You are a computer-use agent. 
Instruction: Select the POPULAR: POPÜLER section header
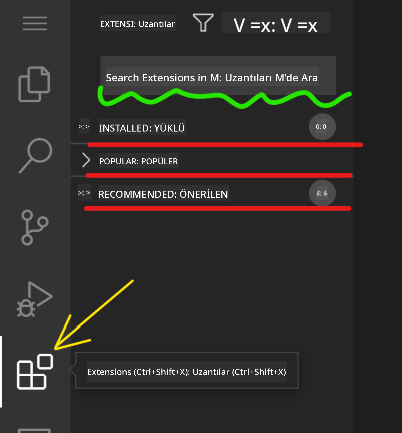click(x=138, y=161)
